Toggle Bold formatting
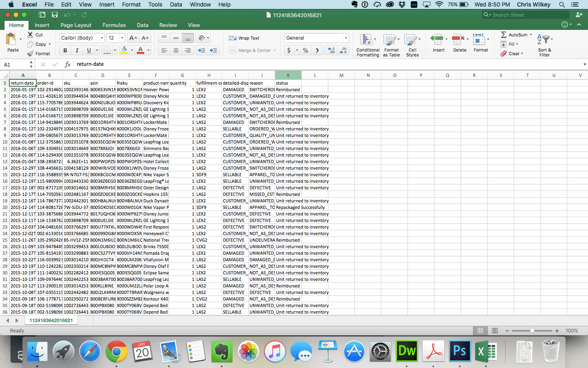This screenshot has width=588, height=368. click(x=65, y=50)
